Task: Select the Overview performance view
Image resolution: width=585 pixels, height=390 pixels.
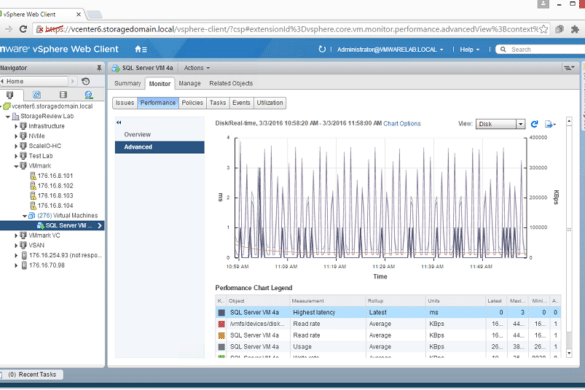Action: (160, 134)
